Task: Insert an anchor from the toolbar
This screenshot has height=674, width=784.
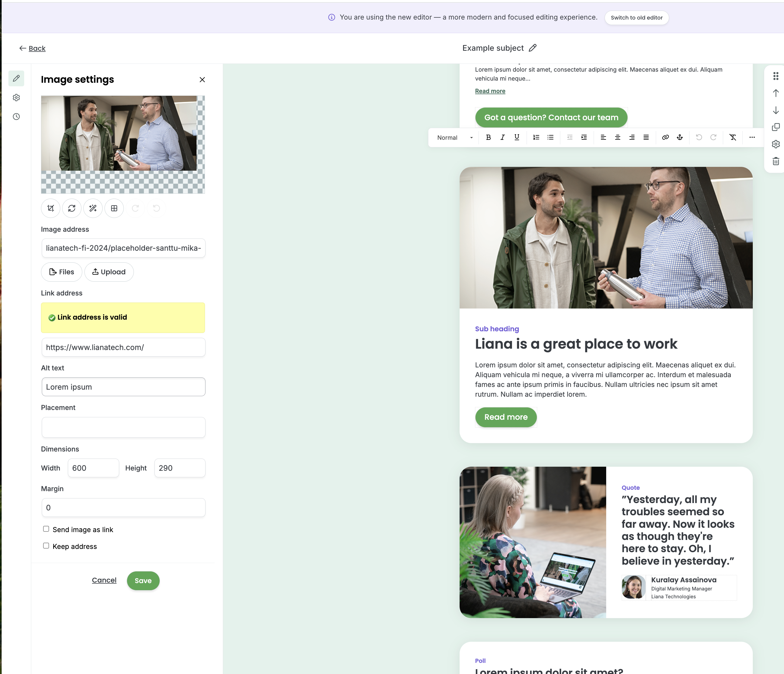Action: coord(680,138)
